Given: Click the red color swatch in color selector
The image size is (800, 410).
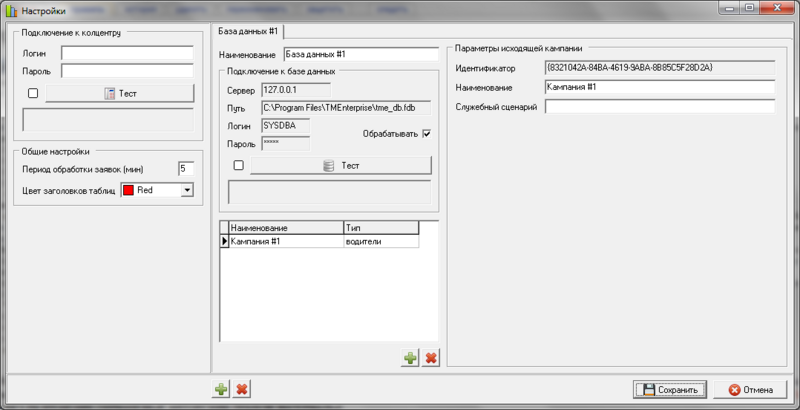Looking at the screenshot, I should click(x=128, y=189).
